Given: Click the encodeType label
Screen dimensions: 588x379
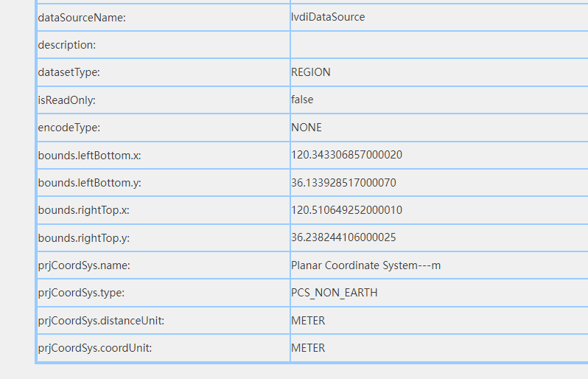Looking at the screenshot, I should tap(69, 128).
